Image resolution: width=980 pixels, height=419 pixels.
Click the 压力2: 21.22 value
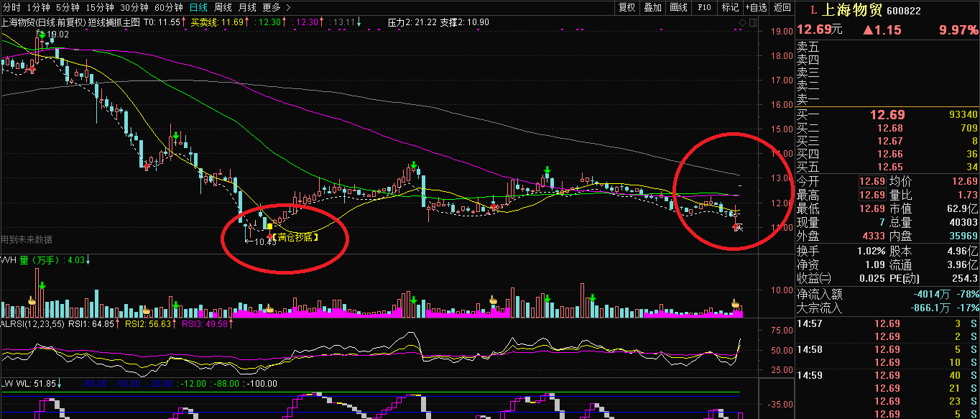click(412, 22)
